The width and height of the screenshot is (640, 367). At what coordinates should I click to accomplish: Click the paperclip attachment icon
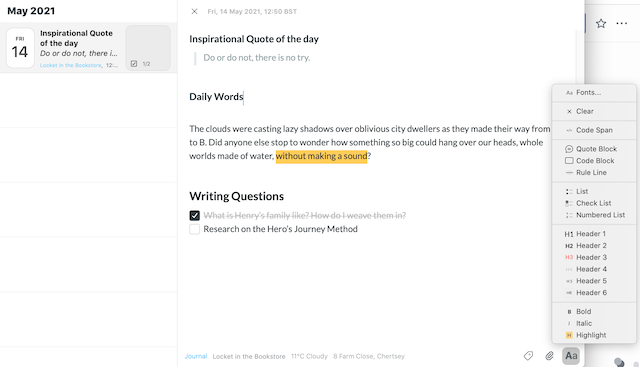pos(549,356)
